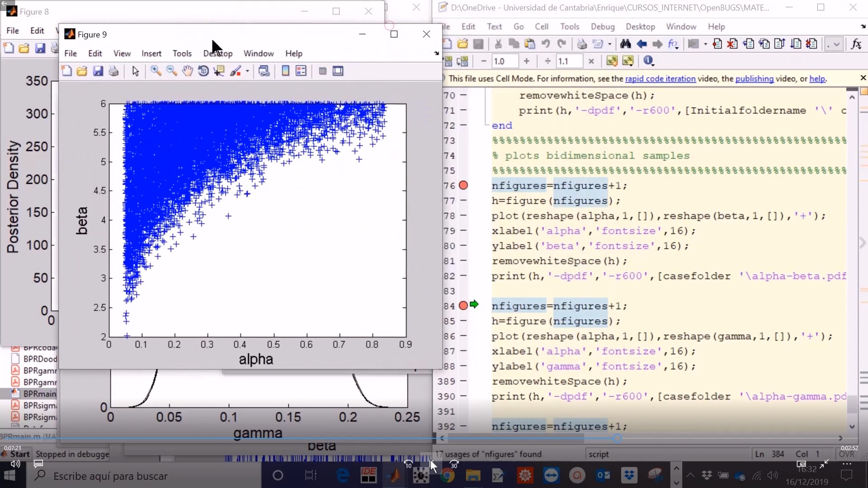Viewport: 868px width, 488px height.
Task: Select the Zoom In tool in Figure 9
Action: (156, 71)
